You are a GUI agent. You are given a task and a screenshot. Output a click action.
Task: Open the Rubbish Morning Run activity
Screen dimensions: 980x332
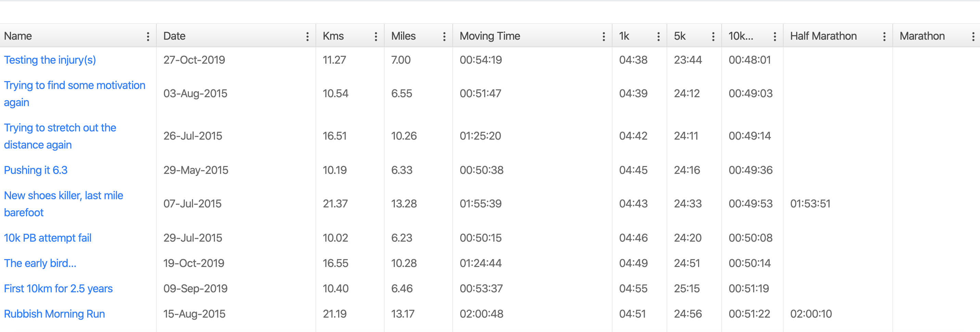point(54,314)
